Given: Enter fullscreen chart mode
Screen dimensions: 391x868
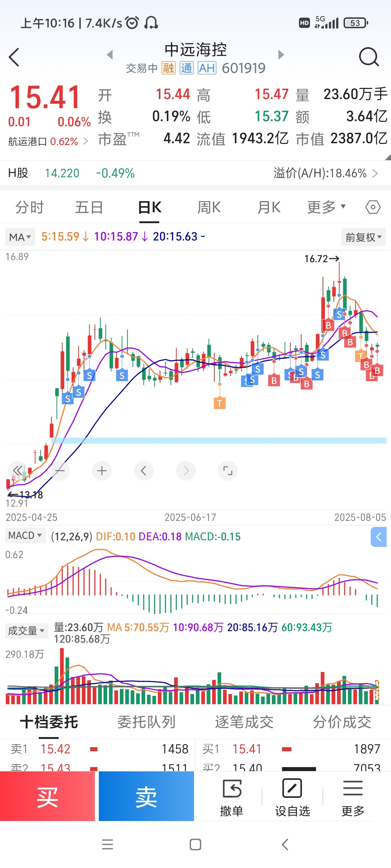Looking at the screenshot, I should pos(228,471).
